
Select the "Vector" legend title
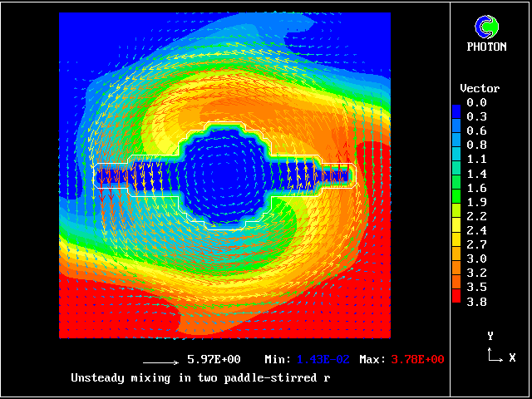click(x=480, y=88)
